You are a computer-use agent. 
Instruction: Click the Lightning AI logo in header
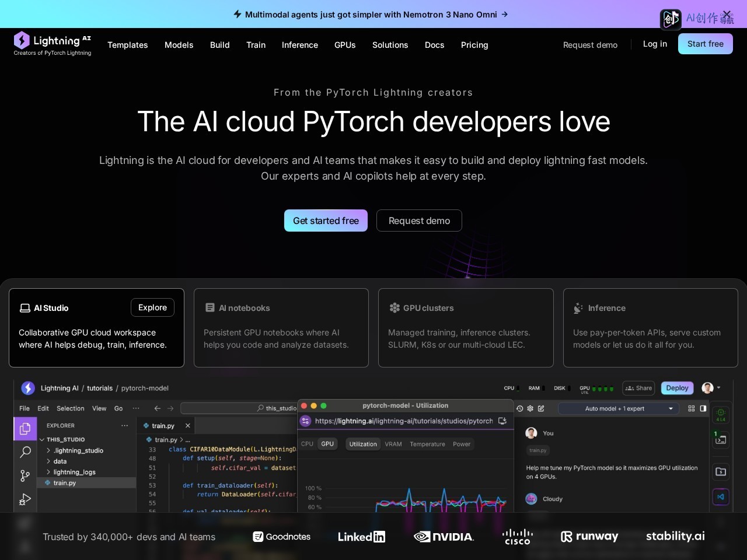[53, 44]
